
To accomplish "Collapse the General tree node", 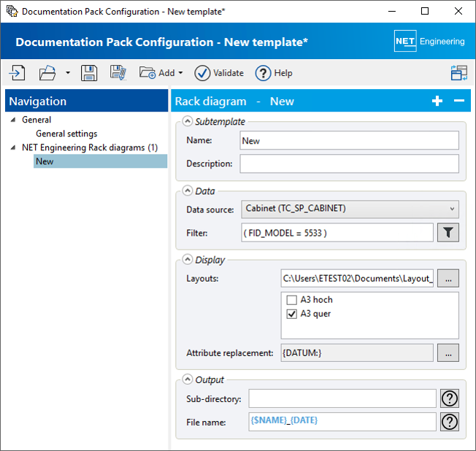I will [12, 120].
